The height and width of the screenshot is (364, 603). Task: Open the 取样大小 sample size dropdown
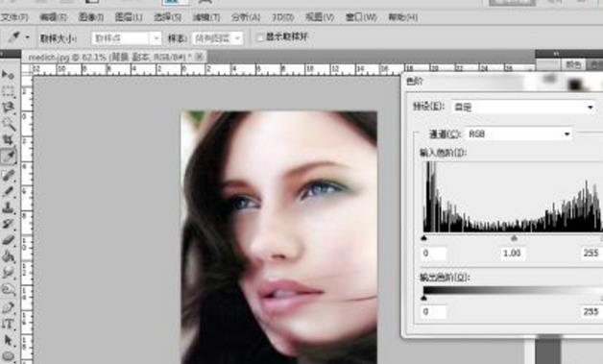[126, 38]
